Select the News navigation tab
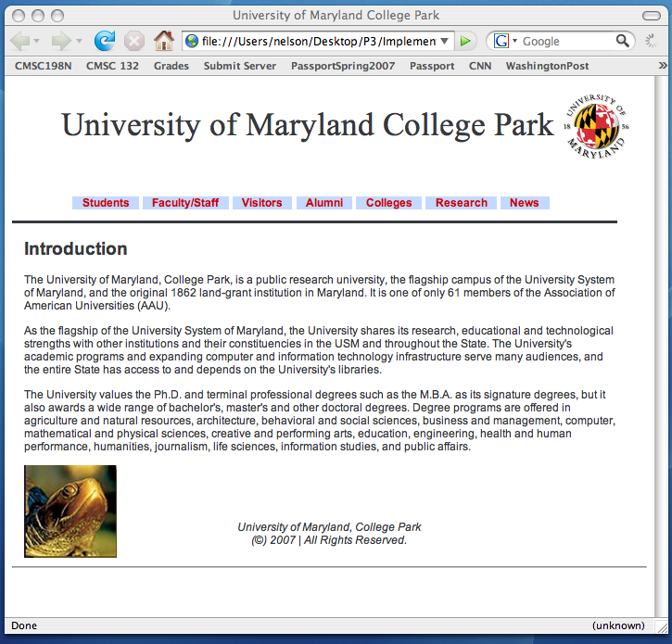The height and width of the screenshot is (644, 672). pos(525,203)
